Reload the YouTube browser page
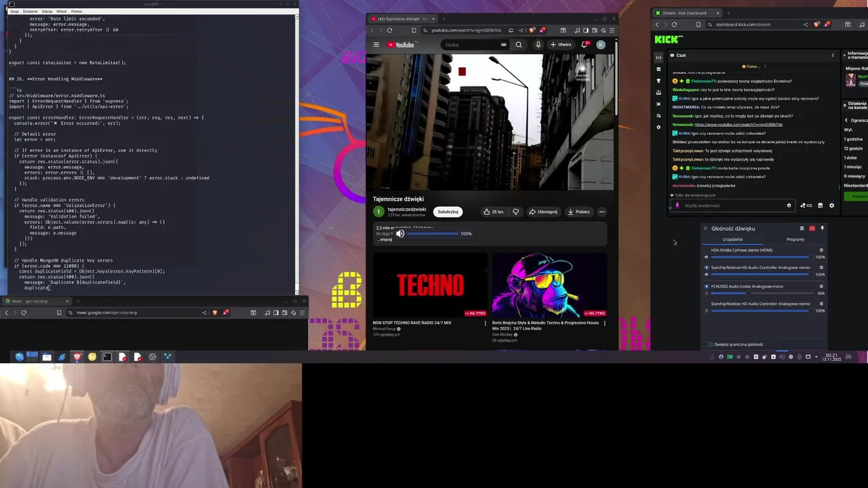The width and height of the screenshot is (868, 488). pos(390,30)
